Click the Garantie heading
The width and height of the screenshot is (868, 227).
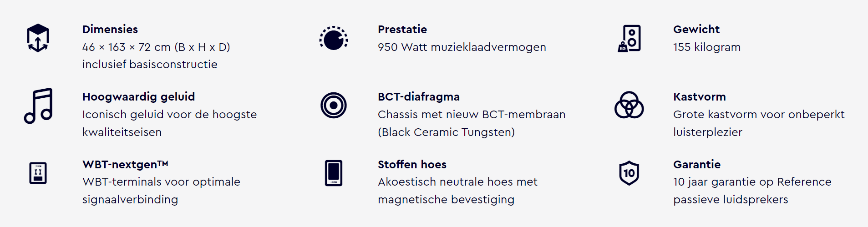click(697, 164)
